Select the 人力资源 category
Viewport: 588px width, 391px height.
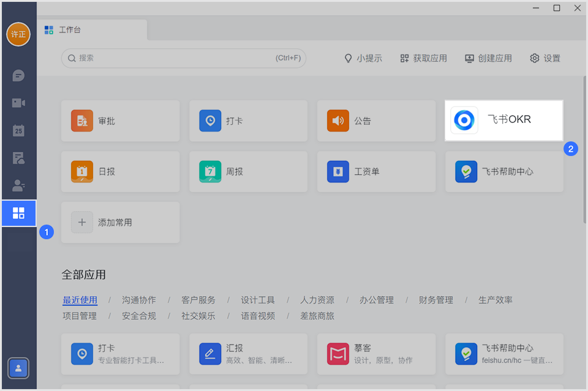[317, 300]
